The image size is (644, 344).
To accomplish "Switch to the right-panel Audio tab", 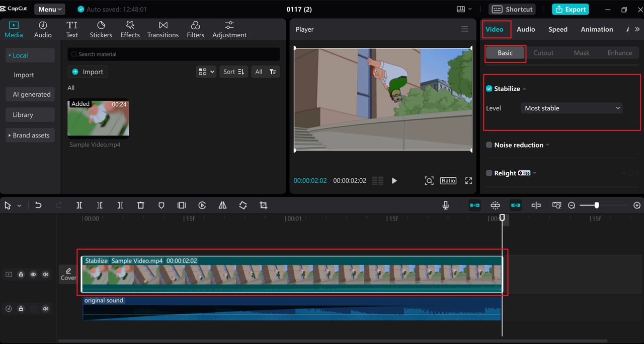I will (x=526, y=29).
